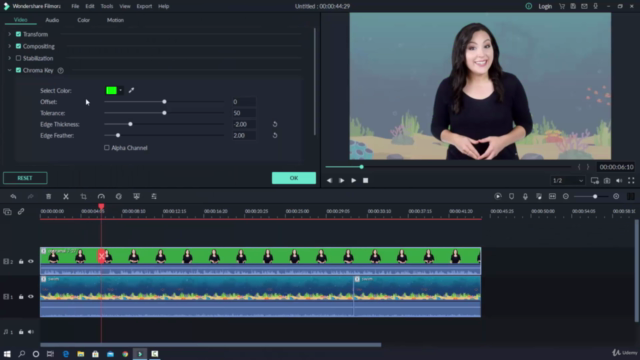The height and width of the screenshot is (360, 640).
Task: Open the File menu
Action: coord(75,6)
